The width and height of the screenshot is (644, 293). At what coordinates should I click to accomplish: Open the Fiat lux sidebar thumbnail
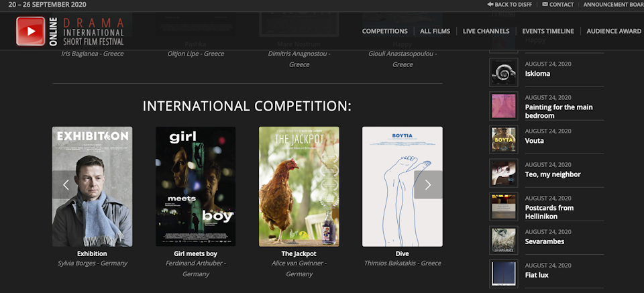[x=504, y=274]
